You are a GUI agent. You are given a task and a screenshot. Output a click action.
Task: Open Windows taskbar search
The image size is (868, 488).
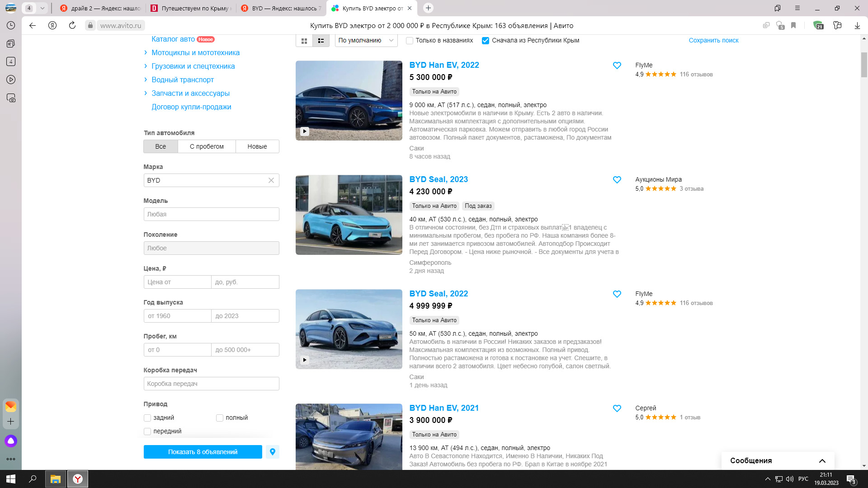click(x=33, y=479)
